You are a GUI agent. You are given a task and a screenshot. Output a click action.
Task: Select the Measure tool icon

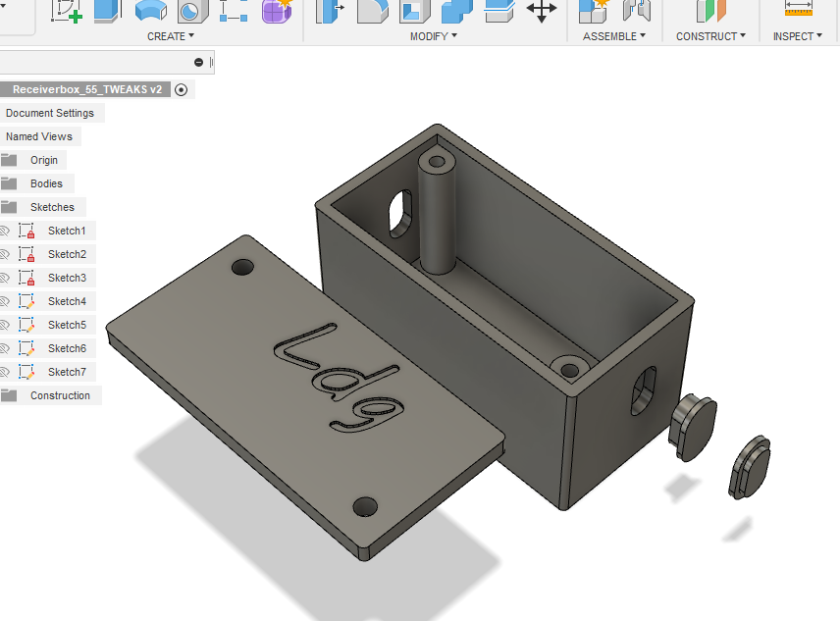click(798, 10)
